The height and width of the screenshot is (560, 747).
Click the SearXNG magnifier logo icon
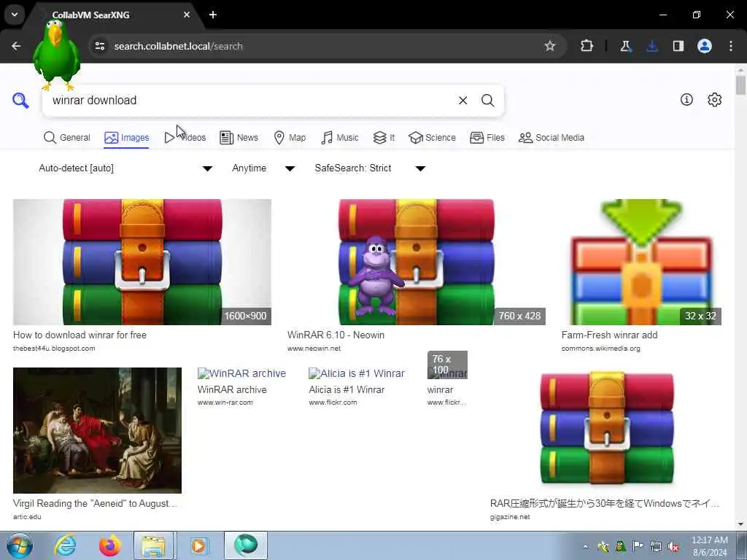pos(20,101)
